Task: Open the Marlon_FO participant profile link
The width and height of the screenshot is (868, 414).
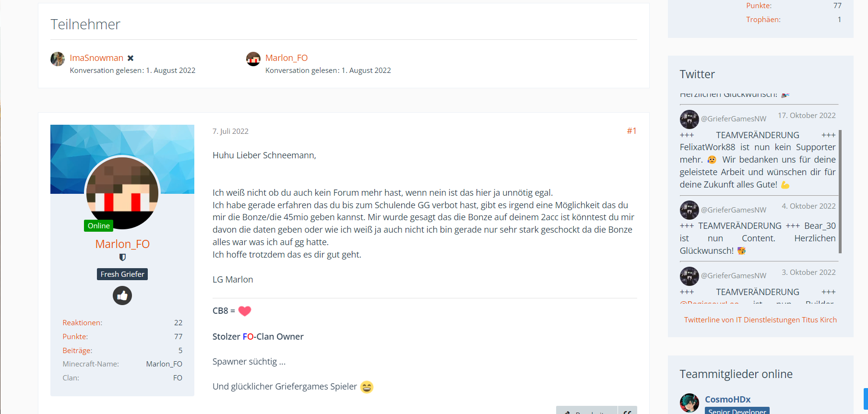Action: coord(286,58)
